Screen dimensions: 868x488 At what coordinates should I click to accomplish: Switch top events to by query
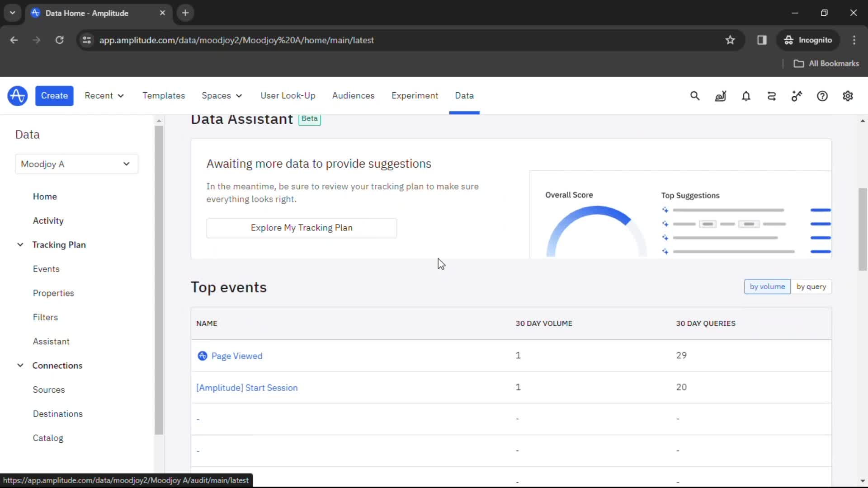coord(811,286)
